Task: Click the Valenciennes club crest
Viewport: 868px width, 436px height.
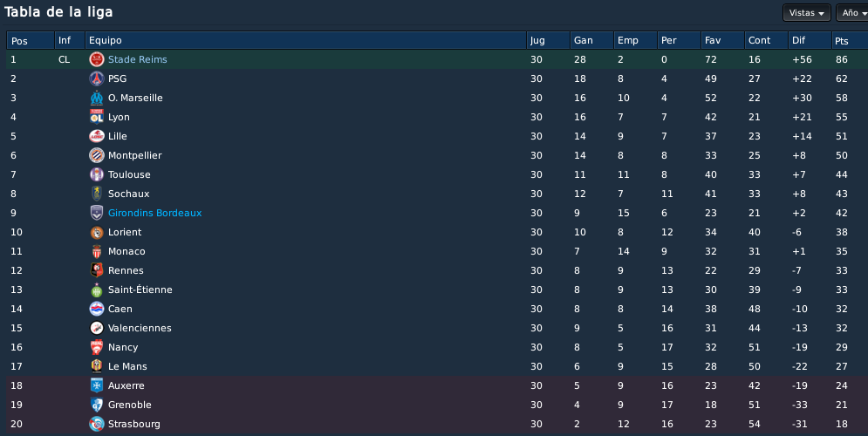Action: 97,328
